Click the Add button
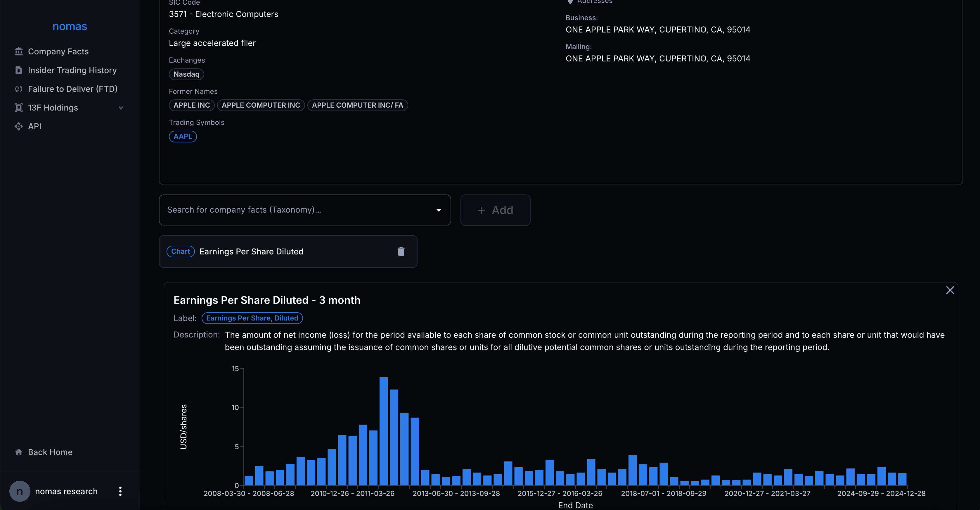 click(495, 210)
